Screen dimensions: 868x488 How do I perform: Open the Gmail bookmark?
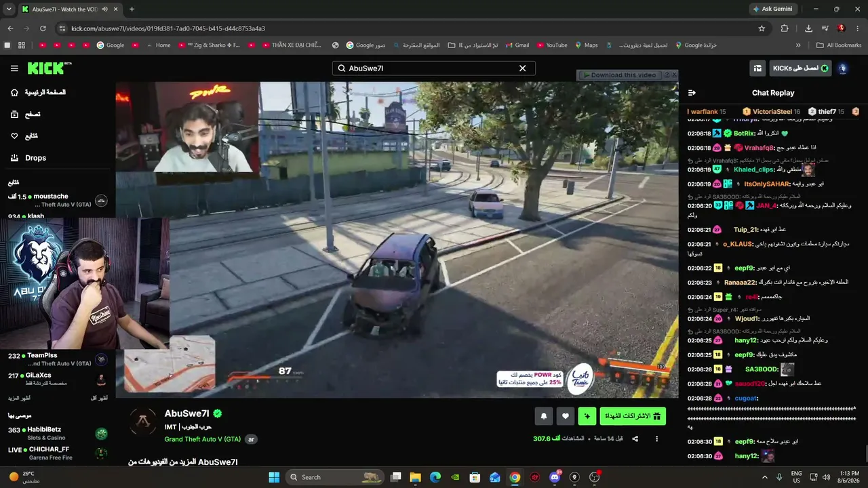pyautogui.click(x=517, y=45)
